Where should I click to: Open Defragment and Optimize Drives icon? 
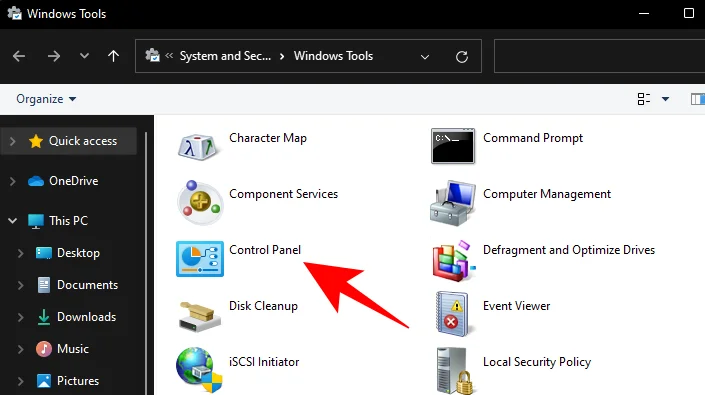pyautogui.click(x=453, y=261)
